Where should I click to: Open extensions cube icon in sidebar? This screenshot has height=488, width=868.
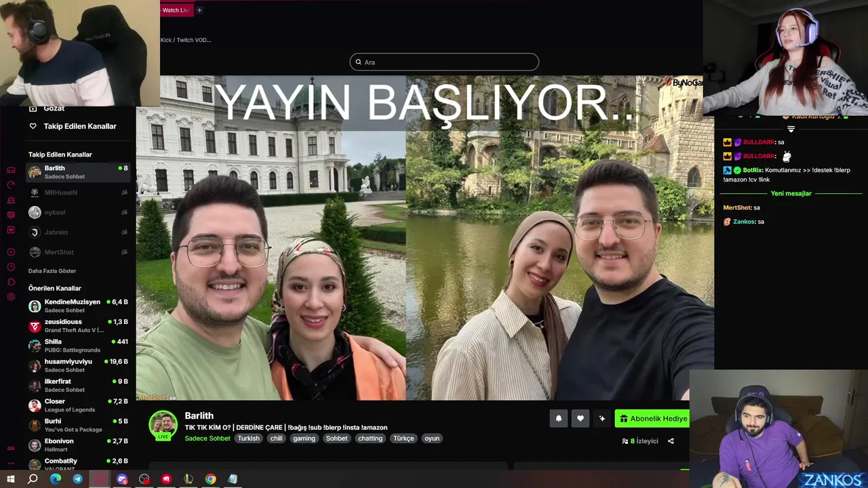pyautogui.click(x=11, y=281)
